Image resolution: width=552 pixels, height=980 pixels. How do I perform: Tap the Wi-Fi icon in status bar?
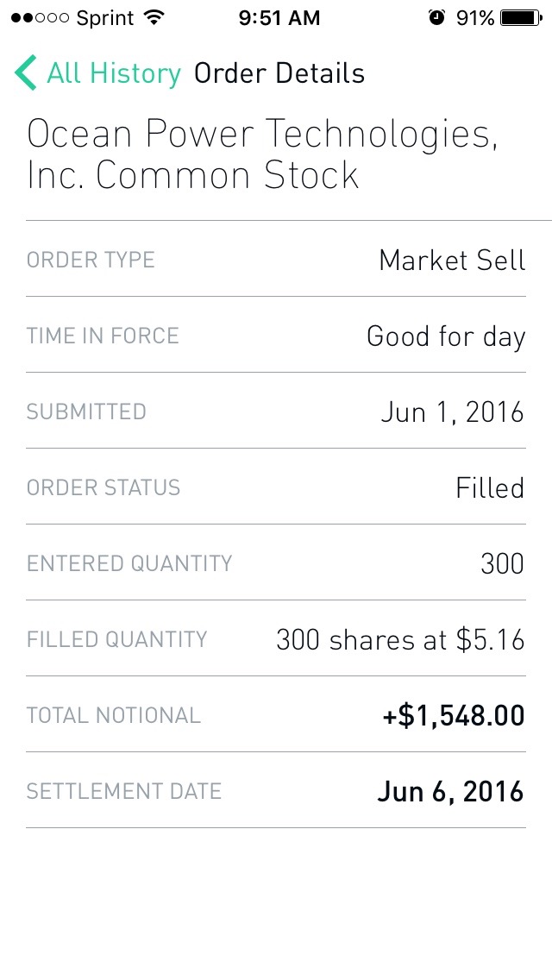click(x=154, y=18)
